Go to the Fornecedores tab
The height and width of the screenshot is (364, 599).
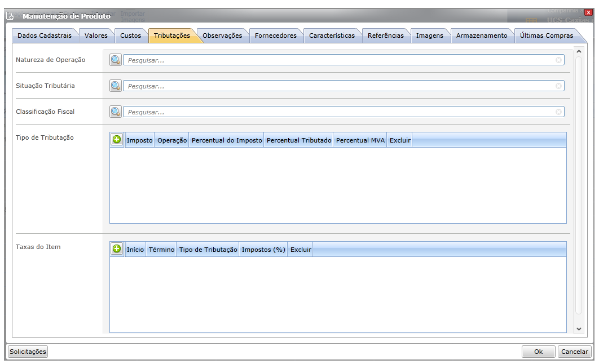pos(276,35)
